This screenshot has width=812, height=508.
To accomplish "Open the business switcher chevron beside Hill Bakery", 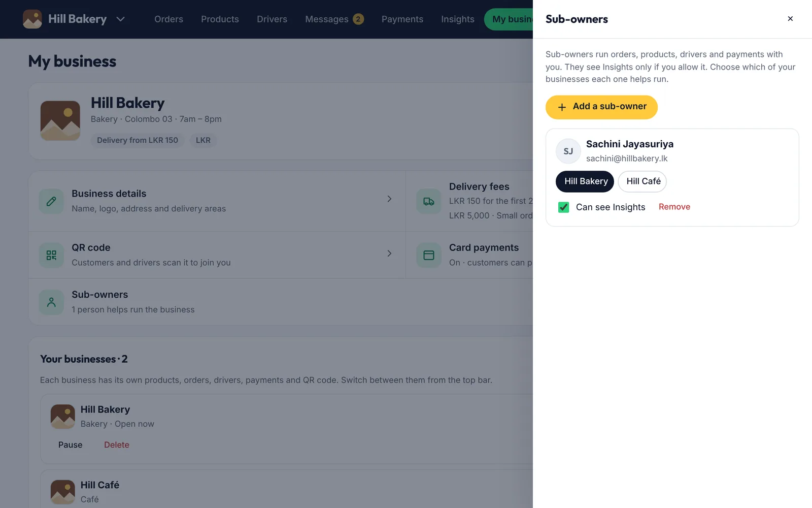I will pos(120,19).
